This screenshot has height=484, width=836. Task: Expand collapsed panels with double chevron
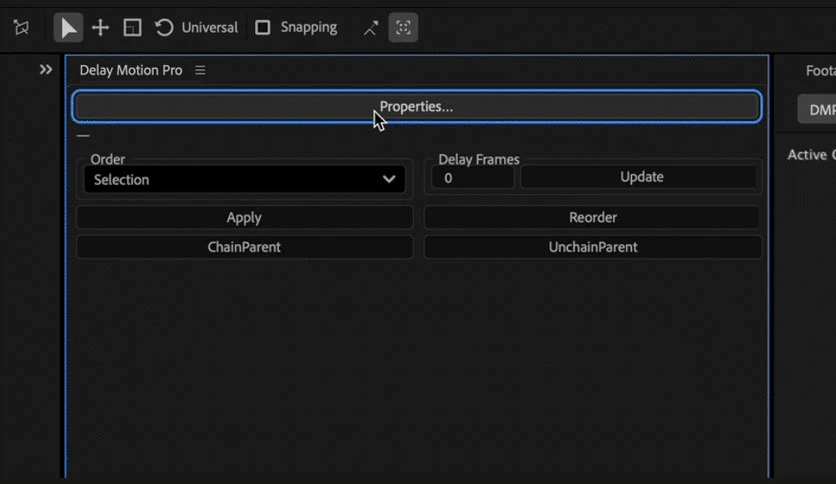(46, 70)
